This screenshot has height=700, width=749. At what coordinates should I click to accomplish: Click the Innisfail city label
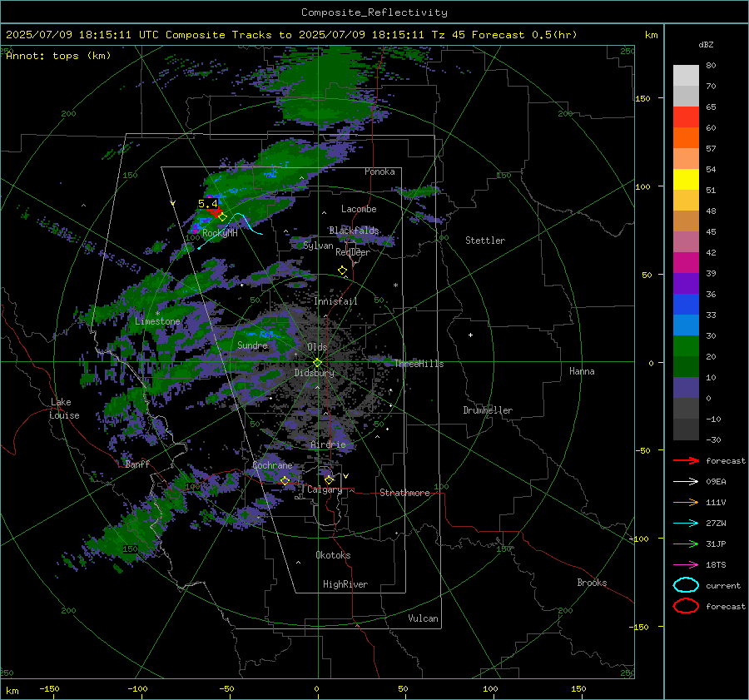point(335,301)
